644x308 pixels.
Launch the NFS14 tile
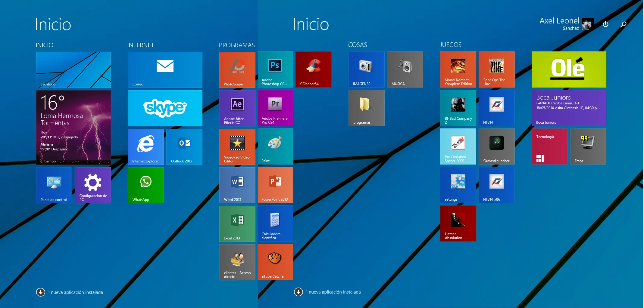pyautogui.click(x=497, y=108)
